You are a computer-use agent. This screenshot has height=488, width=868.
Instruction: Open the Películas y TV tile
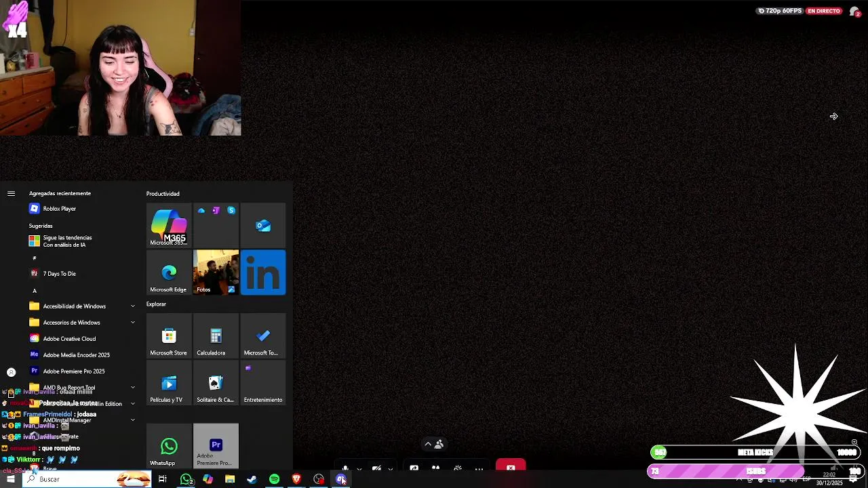point(169,383)
